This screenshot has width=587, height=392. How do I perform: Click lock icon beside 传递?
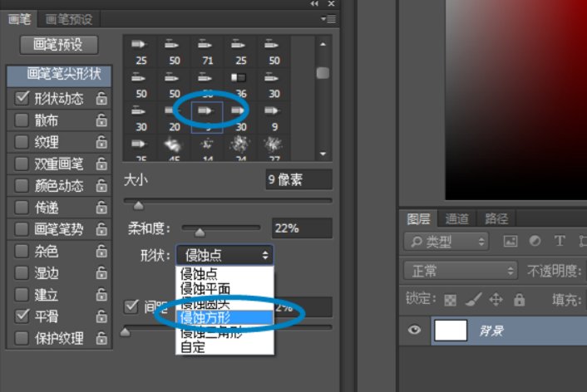[x=101, y=208]
